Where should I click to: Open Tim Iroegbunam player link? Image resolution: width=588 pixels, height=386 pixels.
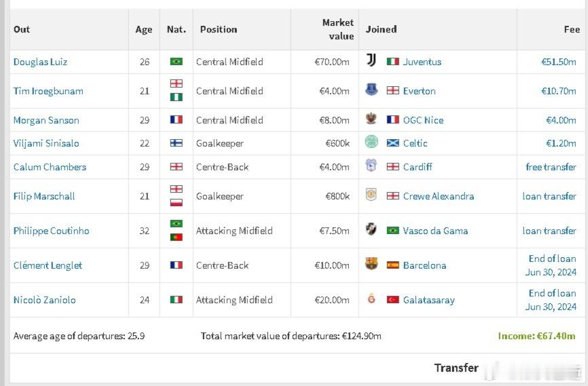click(x=48, y=91)
